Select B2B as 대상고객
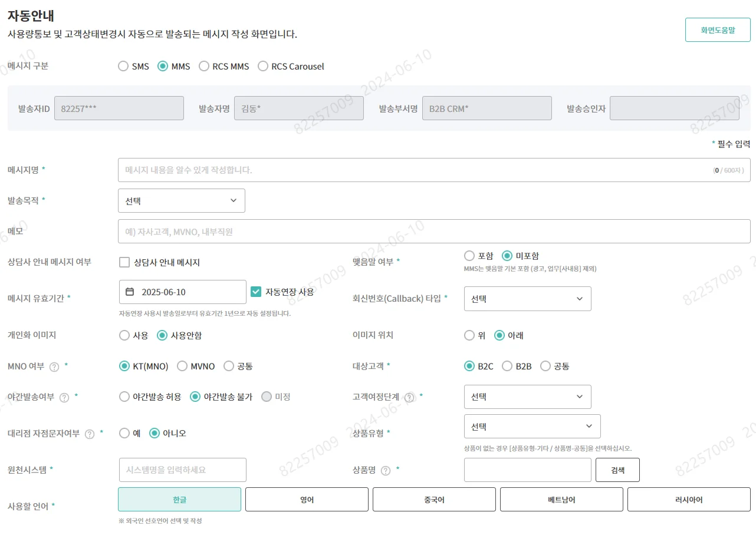Viewport: 756px width, 535px height. pyautogui.click(x=507, y=366)
